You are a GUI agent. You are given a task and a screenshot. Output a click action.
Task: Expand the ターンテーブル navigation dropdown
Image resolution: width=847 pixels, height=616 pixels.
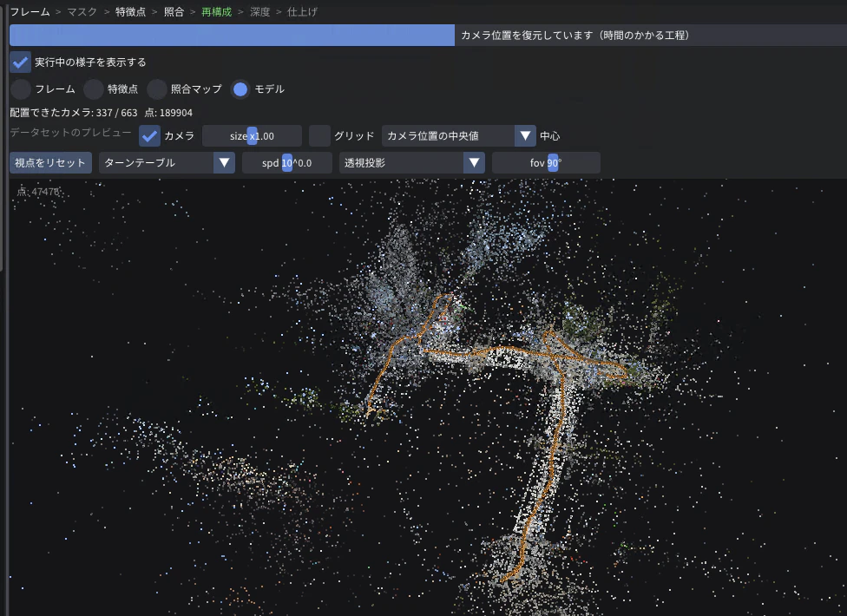click(167, 163)
